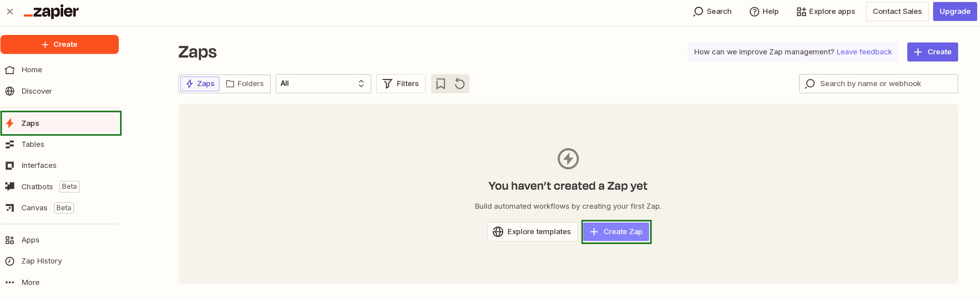Image resolution: width=980 pixels, height=300 pixels.
Task: Click the Zapier logo
Action: point(51,12)
